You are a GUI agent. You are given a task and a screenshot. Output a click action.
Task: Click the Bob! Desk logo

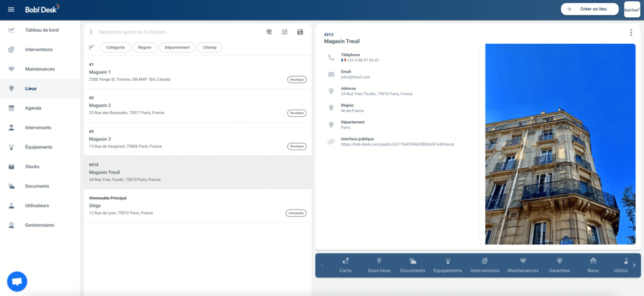[43, 9]
